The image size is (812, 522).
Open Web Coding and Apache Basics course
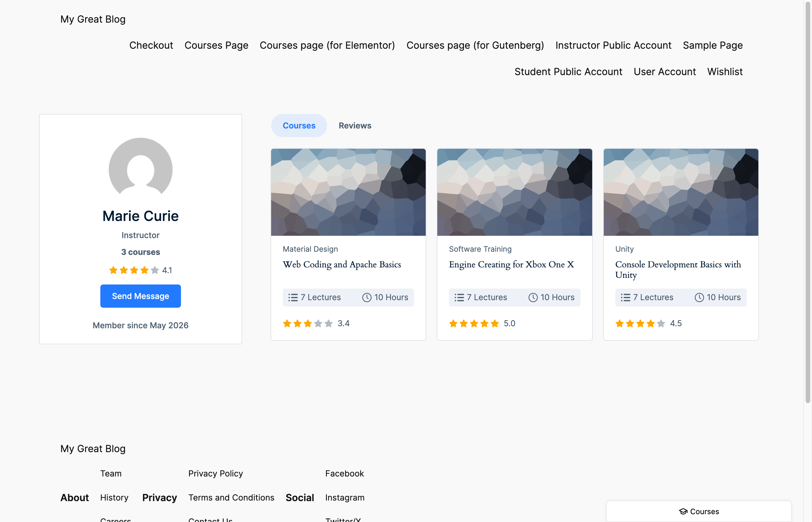[342, 264]
